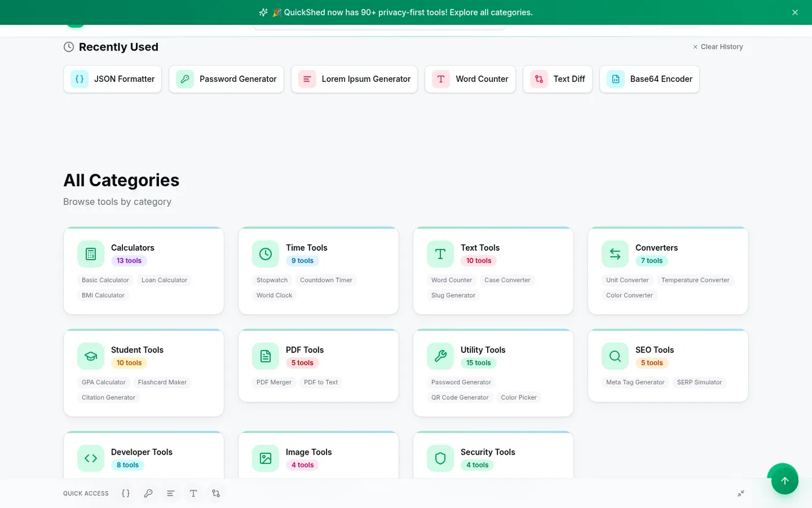Clear History of recently used tools
This screenshot has height=508, width=812.
tap(717, 47)
